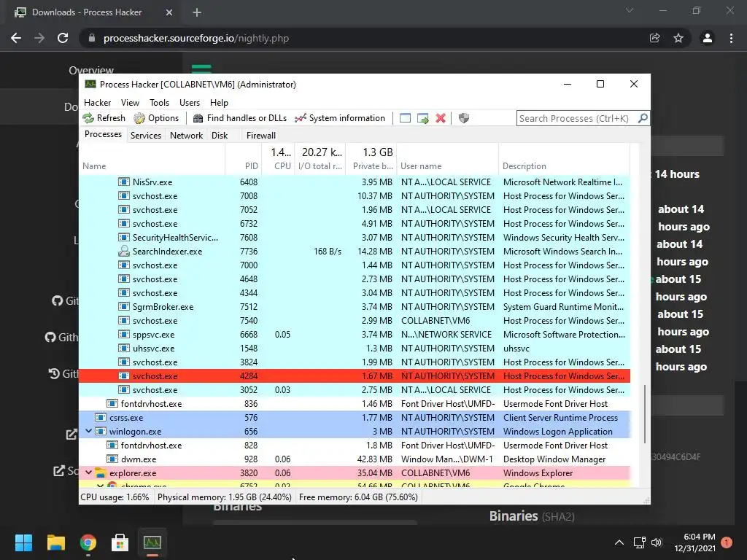
Task: Open Microsoft Store from taskbar
Action: pyautogui.click(x=120, y=542)
